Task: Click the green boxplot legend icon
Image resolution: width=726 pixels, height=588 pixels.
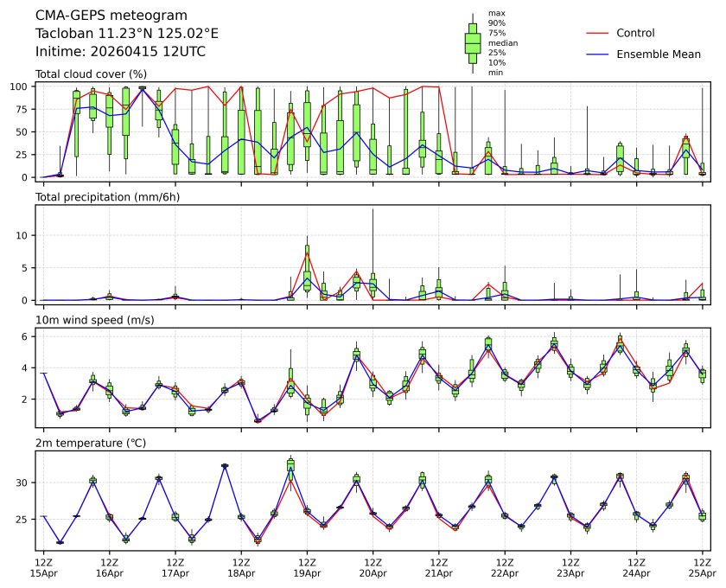Action: click(472, 43)
